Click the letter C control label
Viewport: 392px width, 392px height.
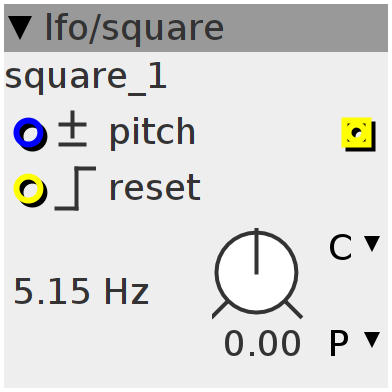tap(340, 247)
